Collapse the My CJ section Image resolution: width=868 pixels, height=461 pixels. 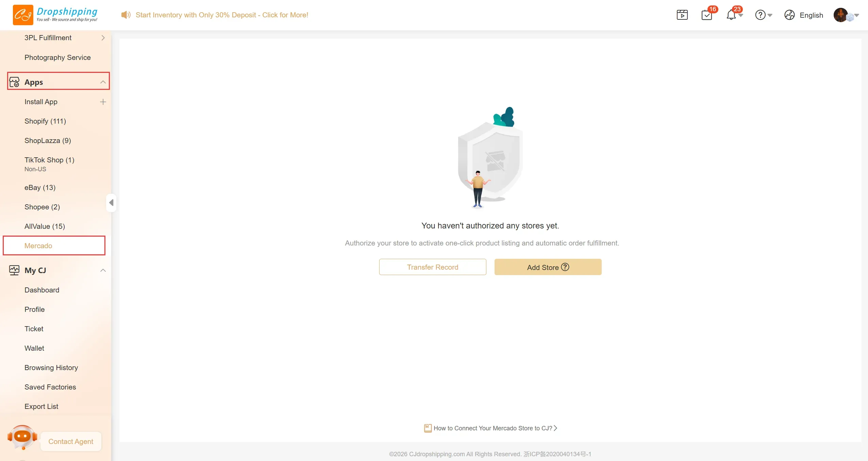(103, 270)
